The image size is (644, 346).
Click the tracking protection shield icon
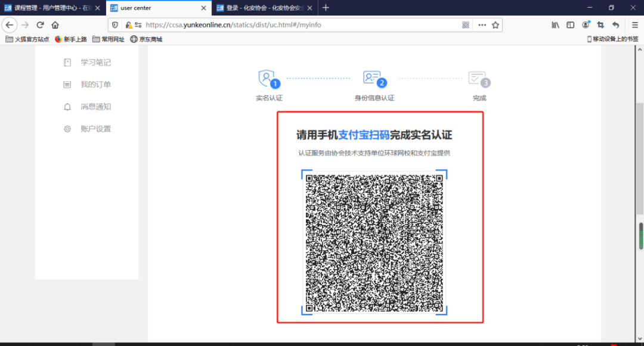(115, 25)
